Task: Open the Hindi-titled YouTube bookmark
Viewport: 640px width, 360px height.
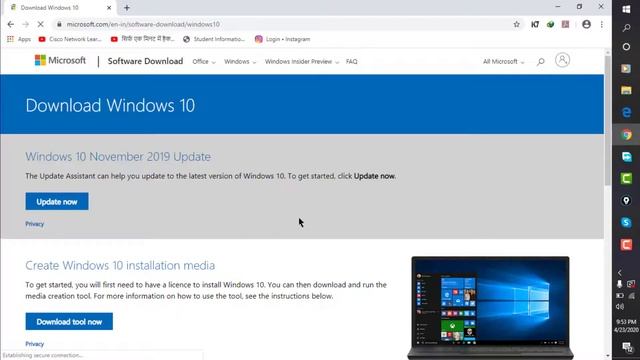Action: point(142,39)
